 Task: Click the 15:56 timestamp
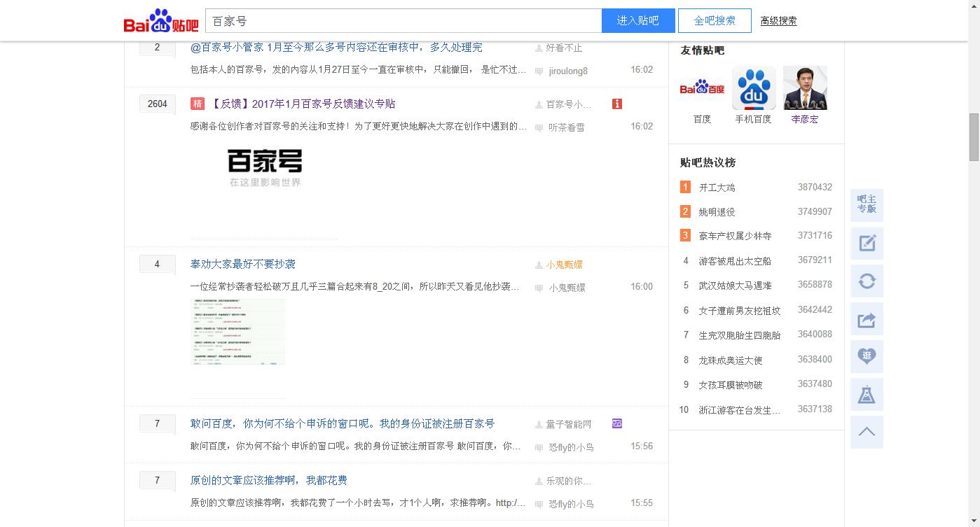click(x=642, y=446)
